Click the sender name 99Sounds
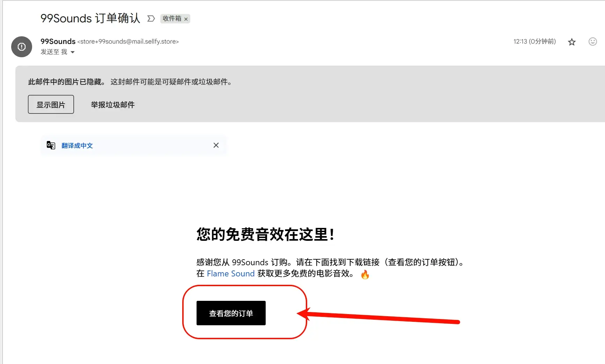The width and height of the screenshot is (605, 364). (x=58, y=41)
